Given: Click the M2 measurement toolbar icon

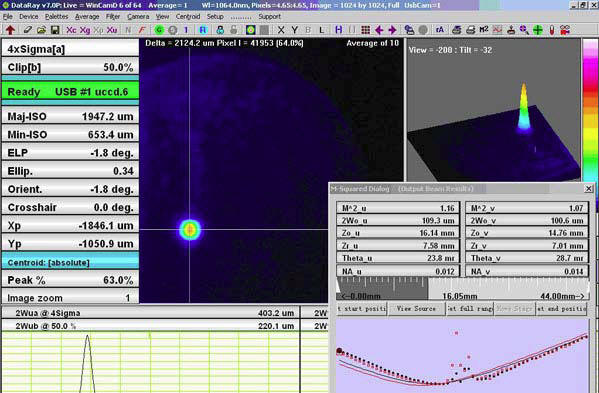Looking at the screenshot, I should (484, 30).
